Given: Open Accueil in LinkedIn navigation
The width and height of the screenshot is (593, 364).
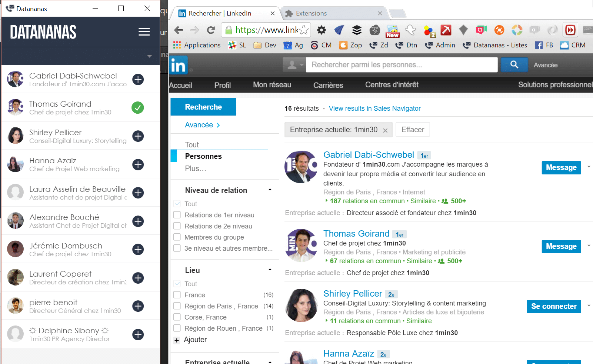Looking at the screenshot, I should [180, 85].
